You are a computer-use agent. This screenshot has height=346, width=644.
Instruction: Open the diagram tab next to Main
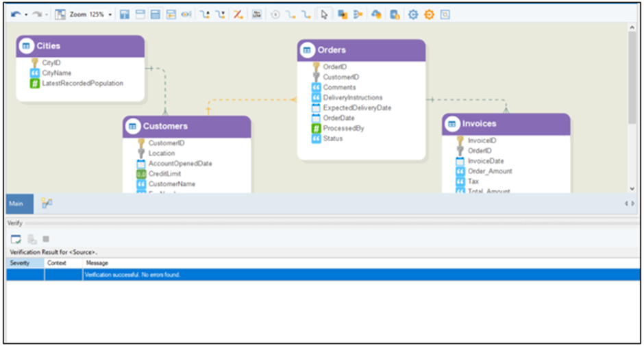point(47,203)
